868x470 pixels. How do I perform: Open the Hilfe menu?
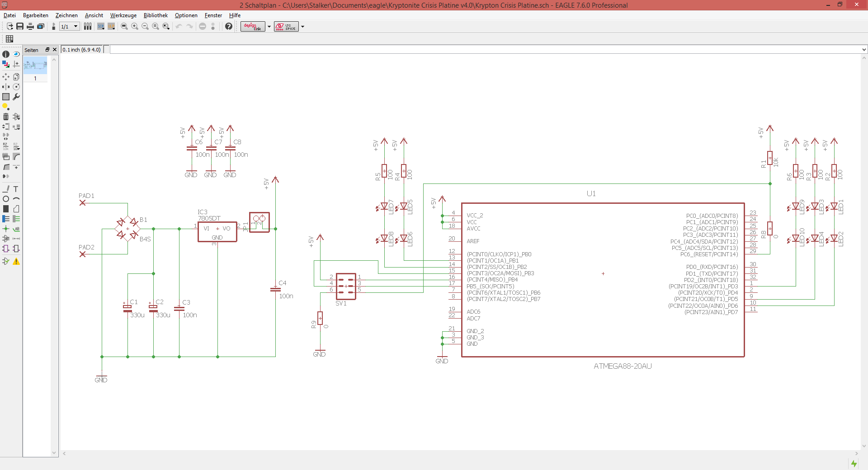click(x=235, y=15)
